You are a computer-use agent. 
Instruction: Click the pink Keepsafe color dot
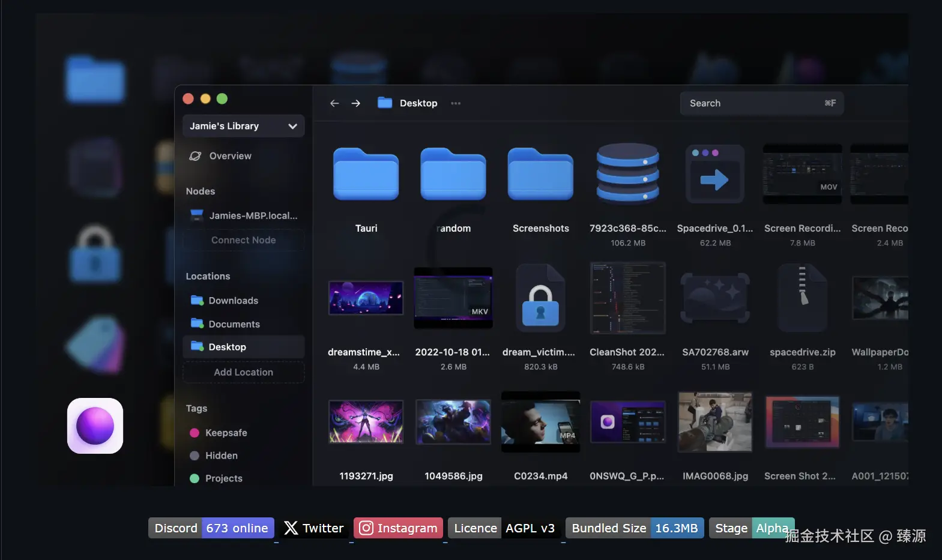195,433
